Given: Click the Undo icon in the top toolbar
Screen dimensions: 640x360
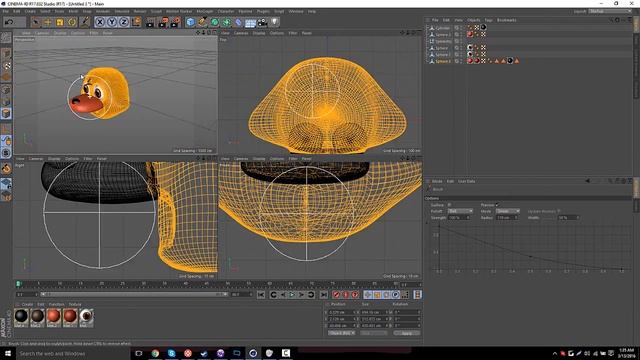Looking at the screenshot, I should coord(9,22).
